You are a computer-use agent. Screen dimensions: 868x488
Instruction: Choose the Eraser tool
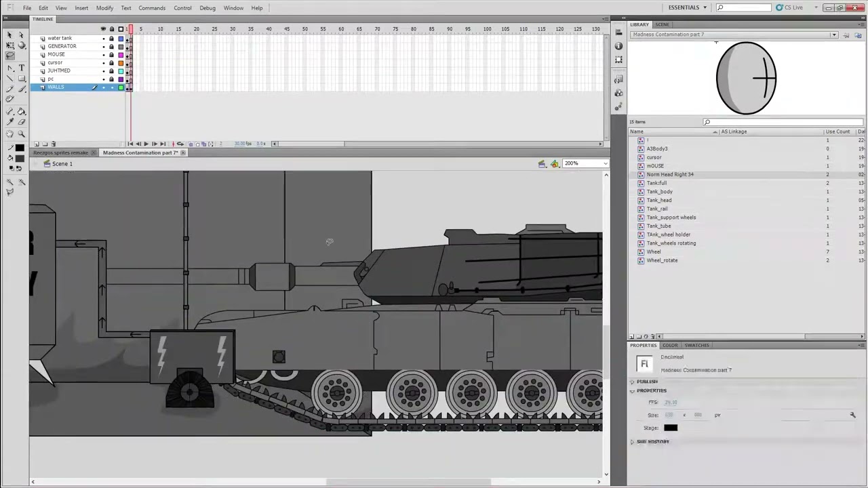21,123
